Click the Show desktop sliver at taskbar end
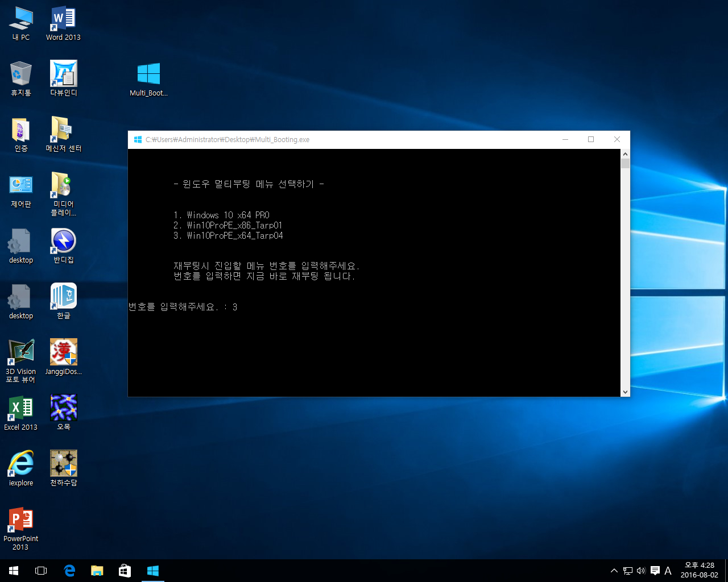 pos(726,571)
